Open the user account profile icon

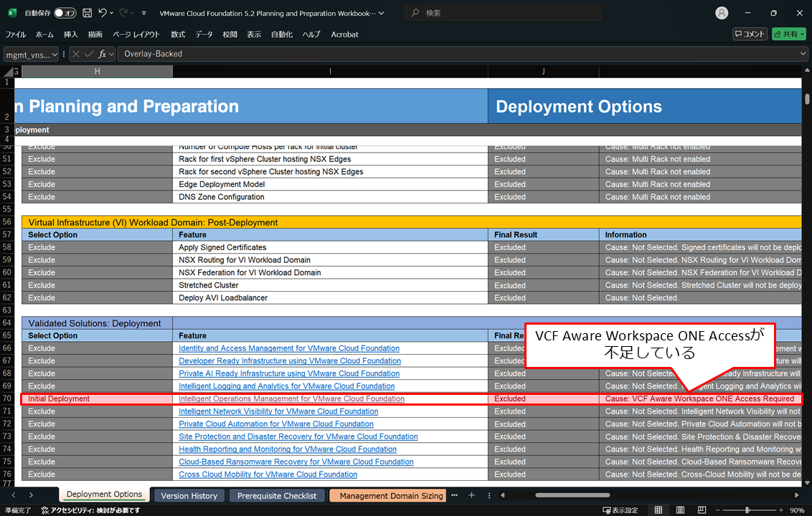722,13
